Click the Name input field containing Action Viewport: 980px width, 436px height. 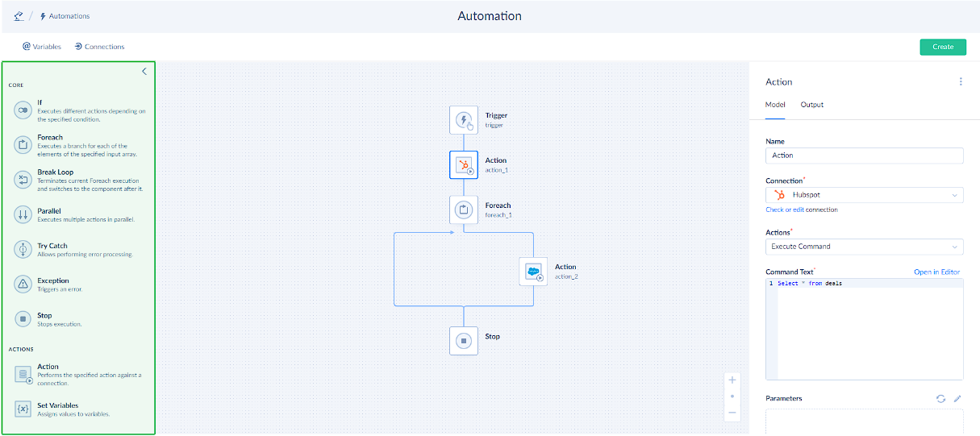[x=864, y=156]
